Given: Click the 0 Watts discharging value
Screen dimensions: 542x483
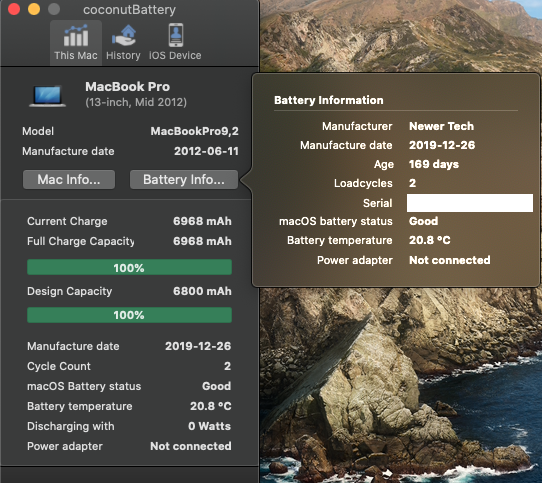Looking at the screenshot, I should pos(209,426).
